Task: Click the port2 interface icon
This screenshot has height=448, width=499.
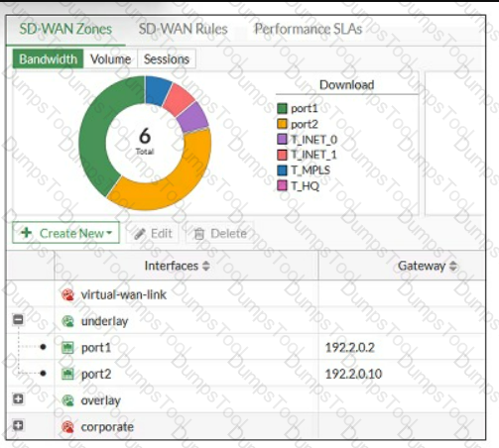Action: [x=67, y=374]
